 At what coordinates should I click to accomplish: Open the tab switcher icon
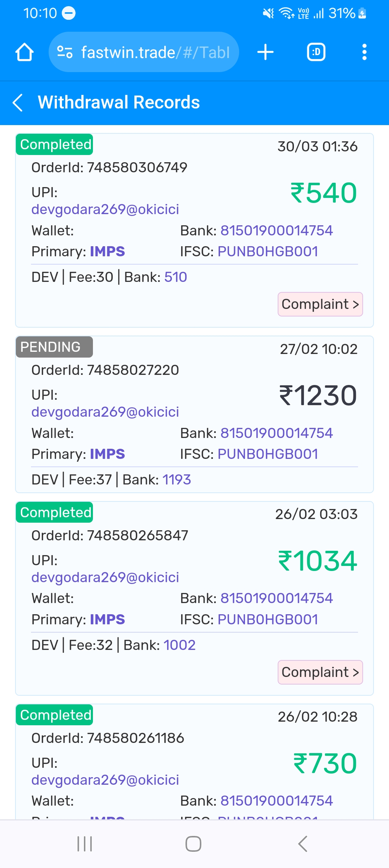pyautogui.click(x=316, y=52)
